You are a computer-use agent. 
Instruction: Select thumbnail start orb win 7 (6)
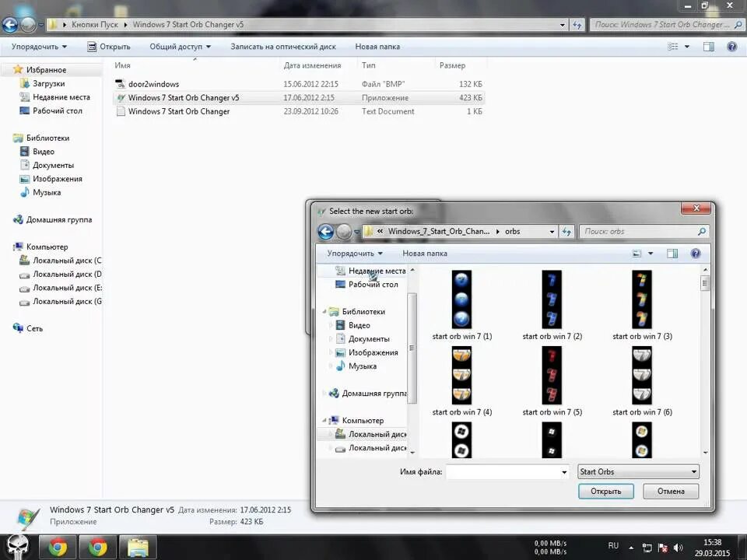tap(642, 375)
